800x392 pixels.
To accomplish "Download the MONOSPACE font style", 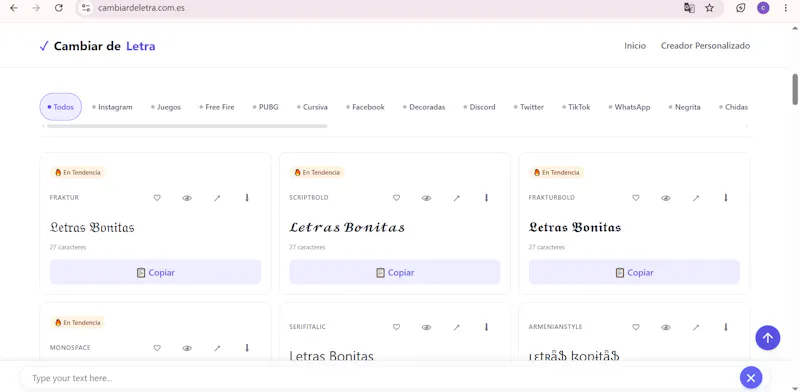I will (x=247, y=348).
